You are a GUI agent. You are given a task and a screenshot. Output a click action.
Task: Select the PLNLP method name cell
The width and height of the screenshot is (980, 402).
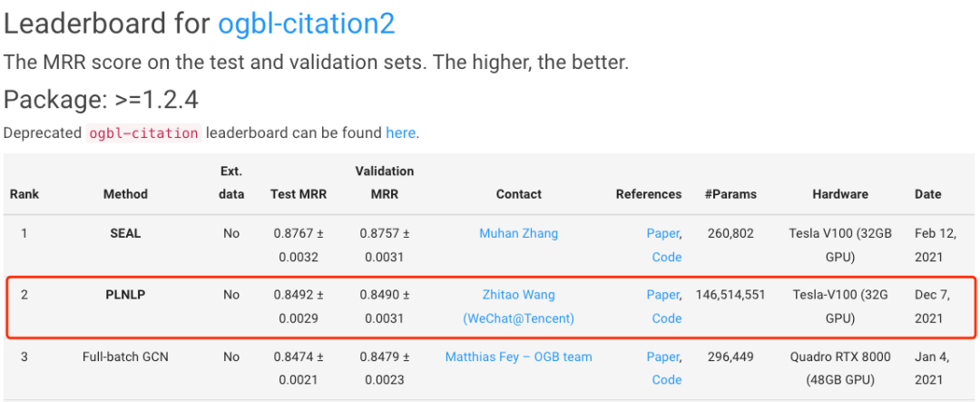click(125, 295)
